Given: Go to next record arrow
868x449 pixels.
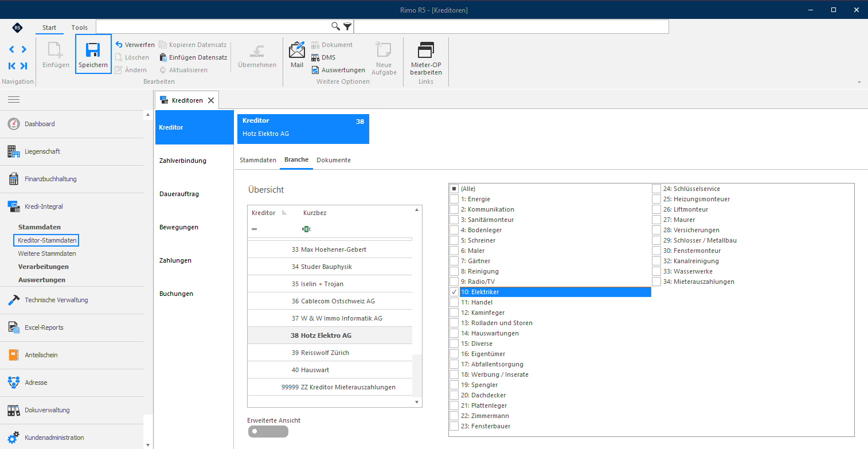Looking at the screenshot, I should tap(24, 50).
